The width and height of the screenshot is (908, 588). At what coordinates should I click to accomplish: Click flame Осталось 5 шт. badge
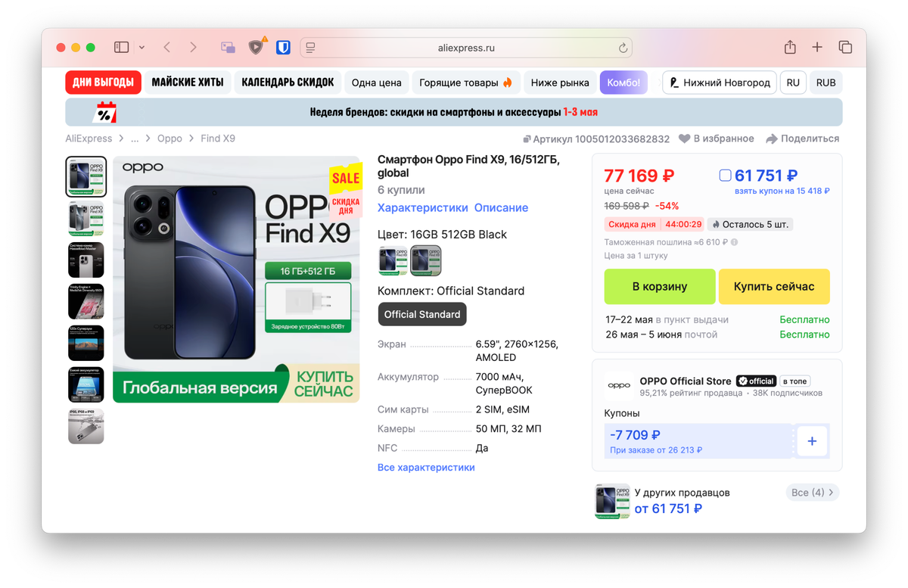[750, 224]
